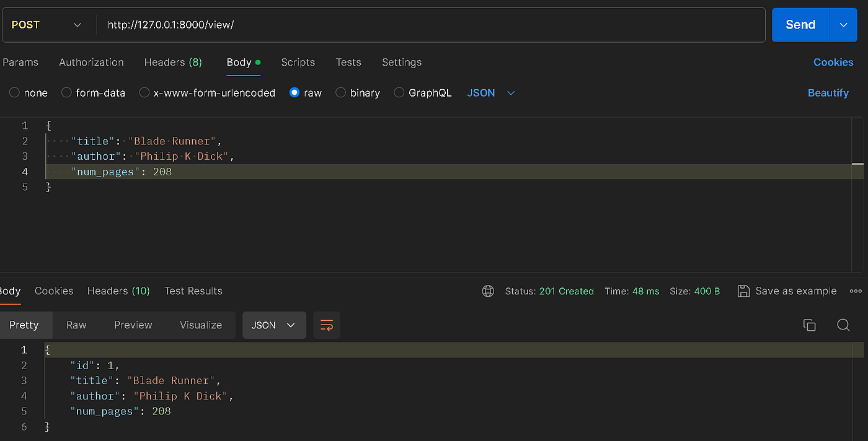Click the save icon beside Save as example
The width and height of the screenshot is (868, 441).
[743, 291]
